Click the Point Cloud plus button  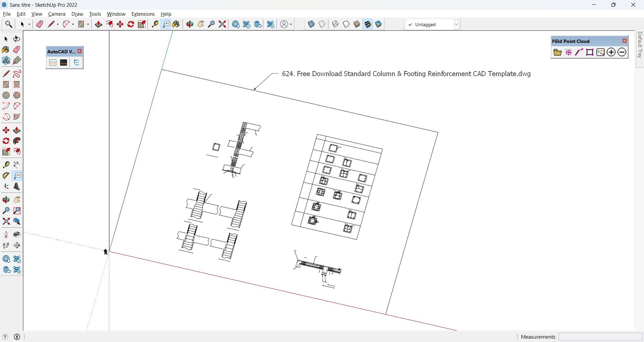(611, 52)
